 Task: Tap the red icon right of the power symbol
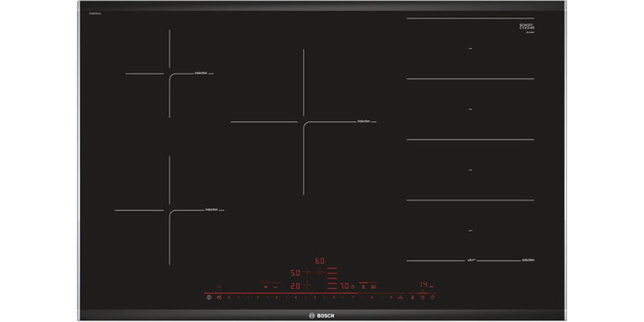[x=220, y=297]
